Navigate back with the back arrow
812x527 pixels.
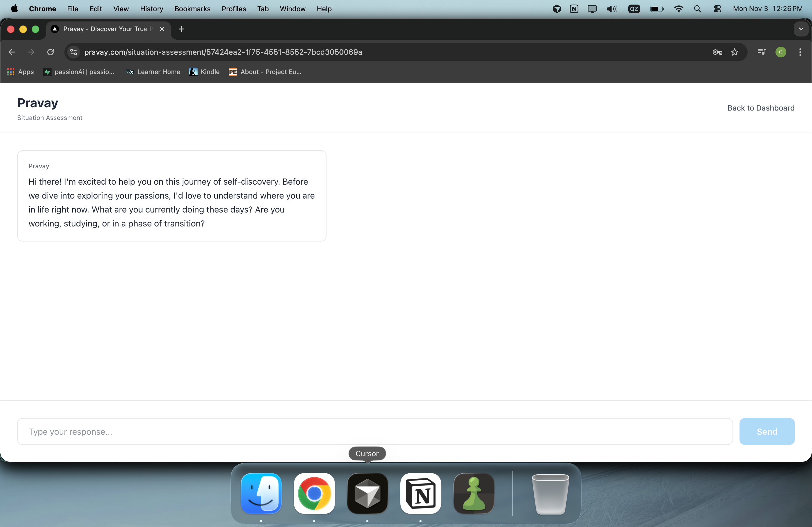[x=12, y=52]
